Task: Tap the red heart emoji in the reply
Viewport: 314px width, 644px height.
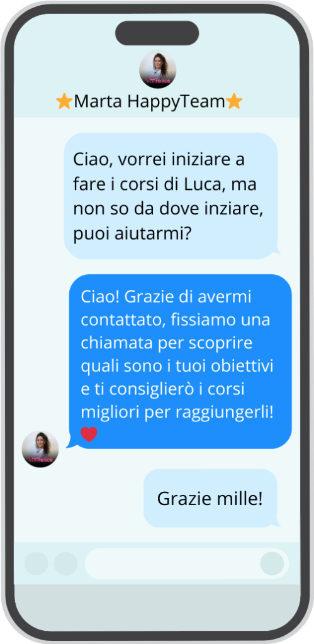Action: pyautogui.click(x=89, y=434)
